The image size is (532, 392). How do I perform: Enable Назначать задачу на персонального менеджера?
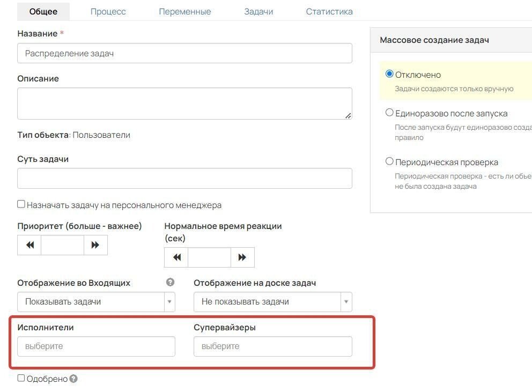point(21,204)
